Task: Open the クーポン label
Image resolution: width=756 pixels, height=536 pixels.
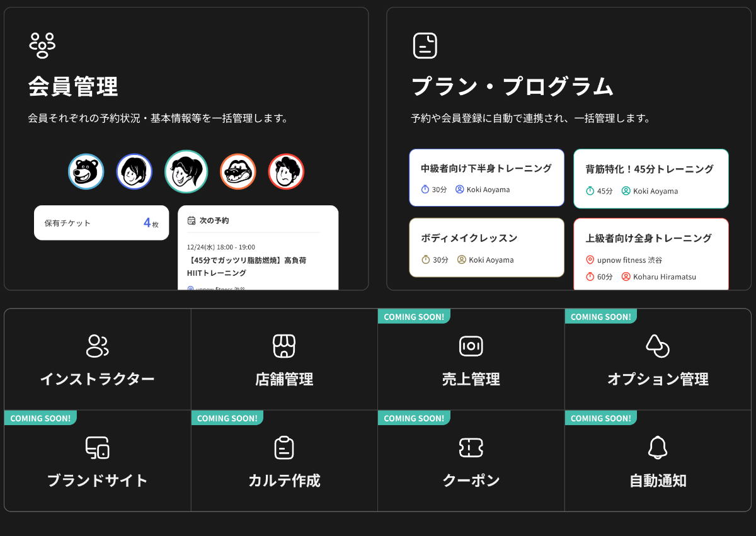Action: coord(471,481)
